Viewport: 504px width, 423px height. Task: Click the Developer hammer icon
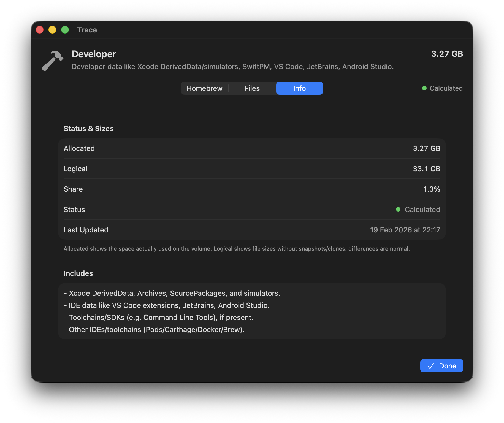click(x=53, y=61)
